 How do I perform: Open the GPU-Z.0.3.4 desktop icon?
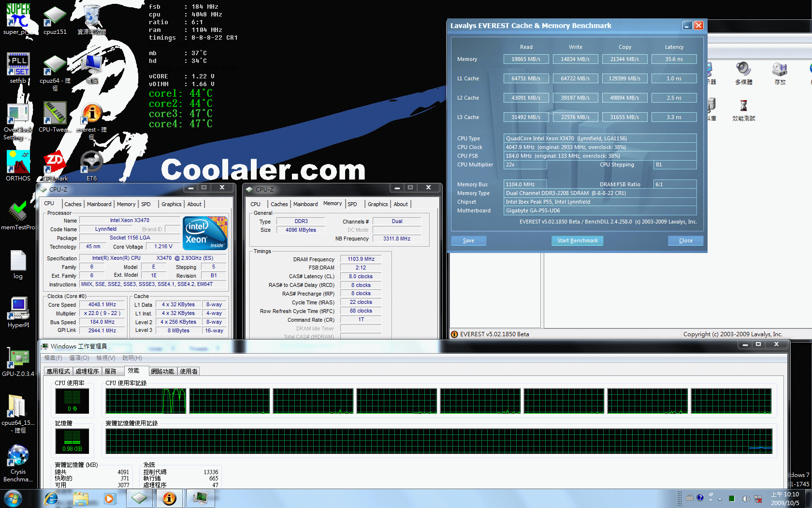[x=18, y=359]
